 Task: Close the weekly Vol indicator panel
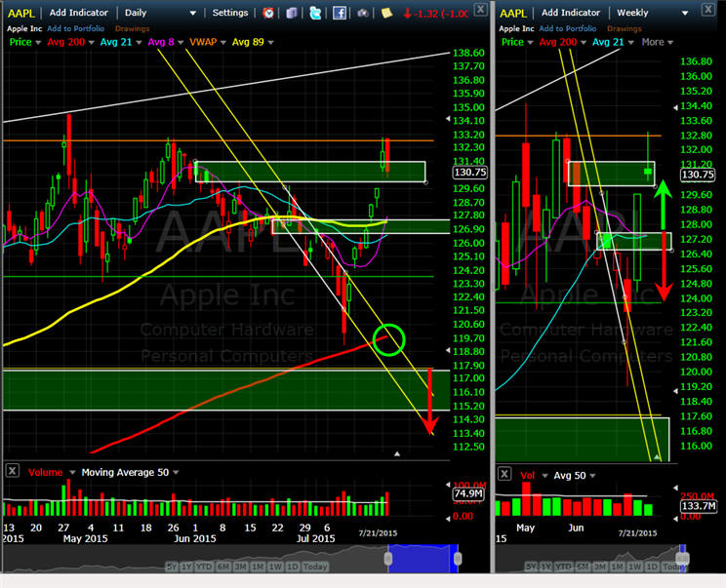click(x=504, y=474)
